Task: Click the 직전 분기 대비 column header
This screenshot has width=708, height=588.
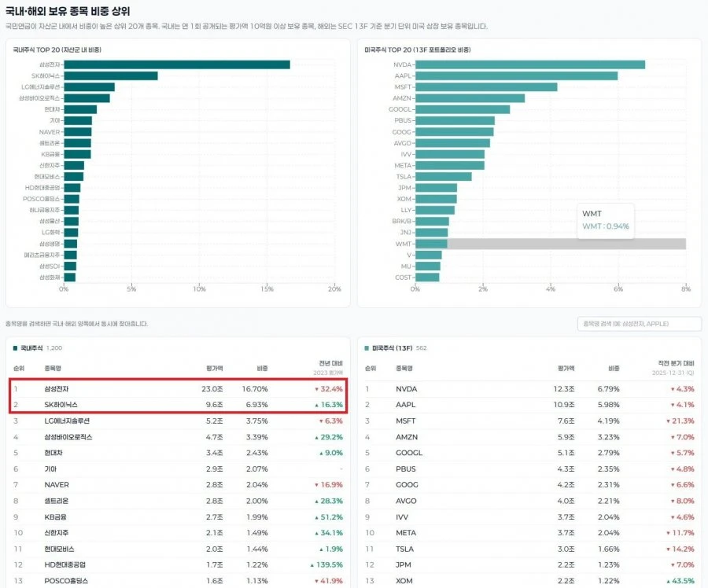Action: [676, 363]
